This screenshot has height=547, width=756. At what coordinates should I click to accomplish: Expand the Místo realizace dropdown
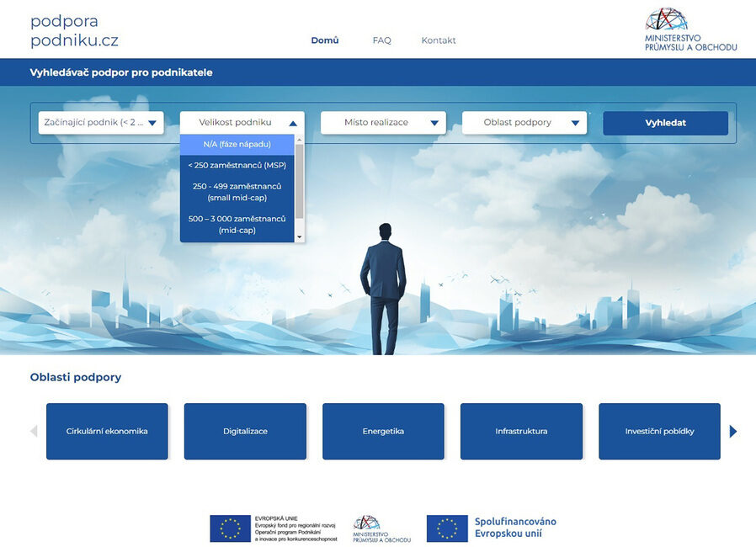pyautogui.click(x=383, y=123)
